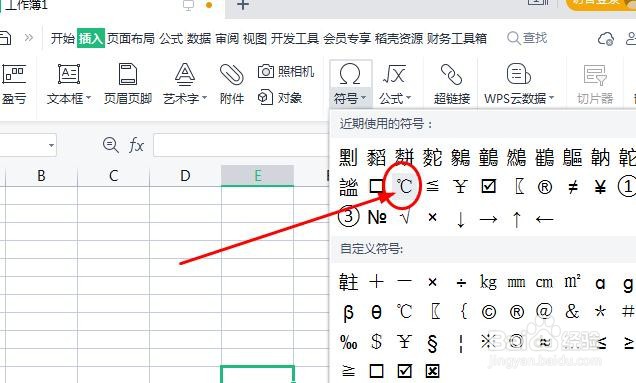This screenshot has height=383, width=636.
Task: Open the Text Box (文本框) insert tool
Action: (69, 84)
